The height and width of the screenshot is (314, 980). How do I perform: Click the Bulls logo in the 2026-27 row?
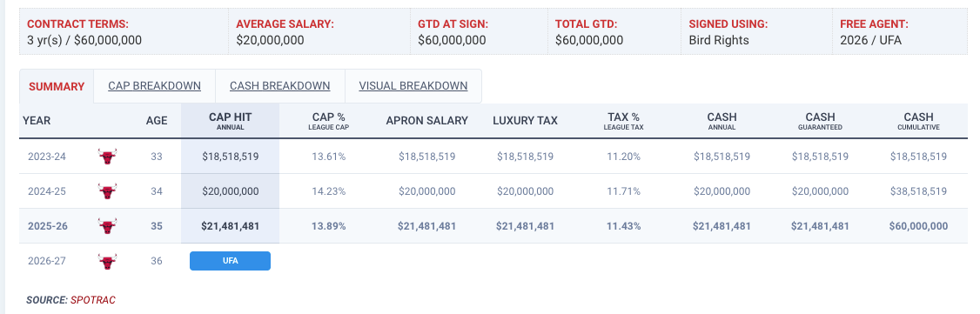[x=108, y=261]
